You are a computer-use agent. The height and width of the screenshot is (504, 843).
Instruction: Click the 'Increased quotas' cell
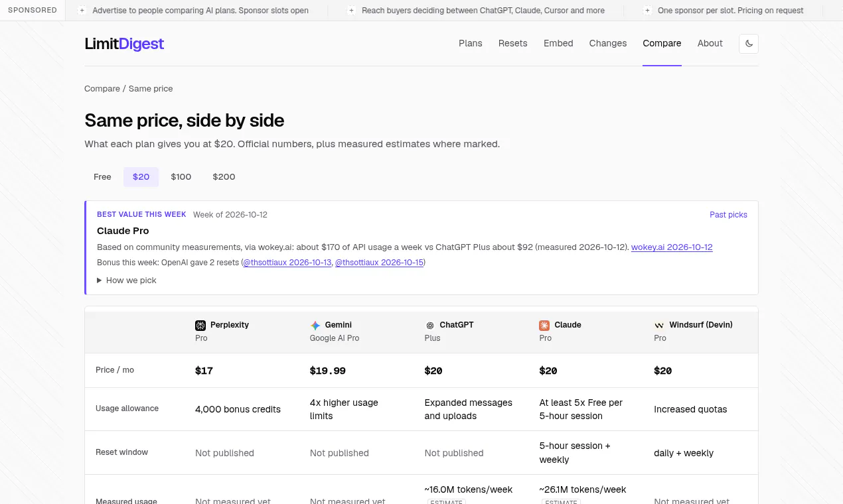[x=690, y=409]
